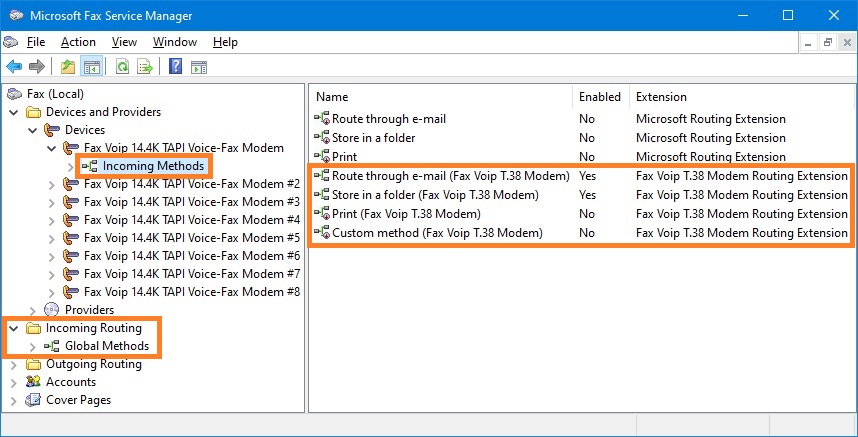Screen dimensions: 858x437
Task: Click the phone icon of Modem #4
Action: (71, 220)
